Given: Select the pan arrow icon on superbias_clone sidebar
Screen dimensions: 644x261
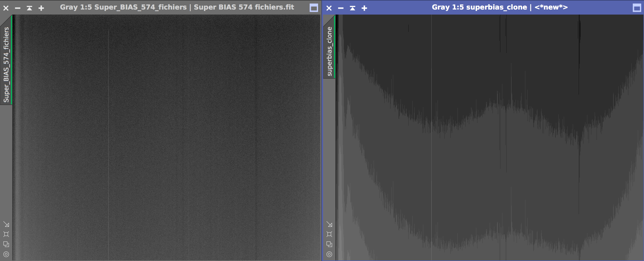Looking at the screenshot, I should pos(330,224).
